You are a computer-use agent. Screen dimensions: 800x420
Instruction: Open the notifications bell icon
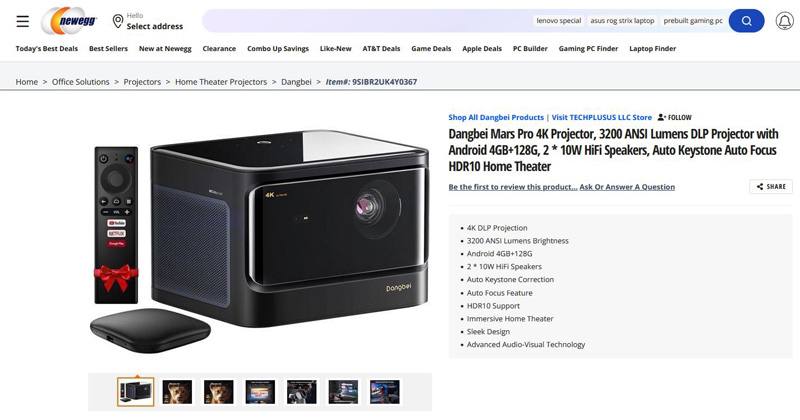tap(785, 21)
